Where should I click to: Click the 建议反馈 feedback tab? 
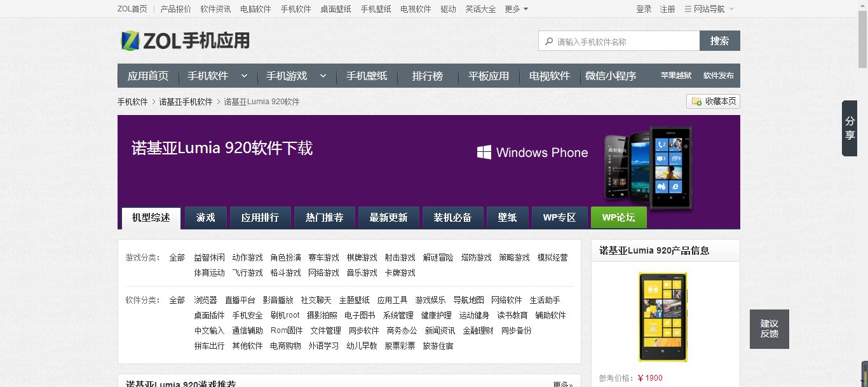click(769, 329)
